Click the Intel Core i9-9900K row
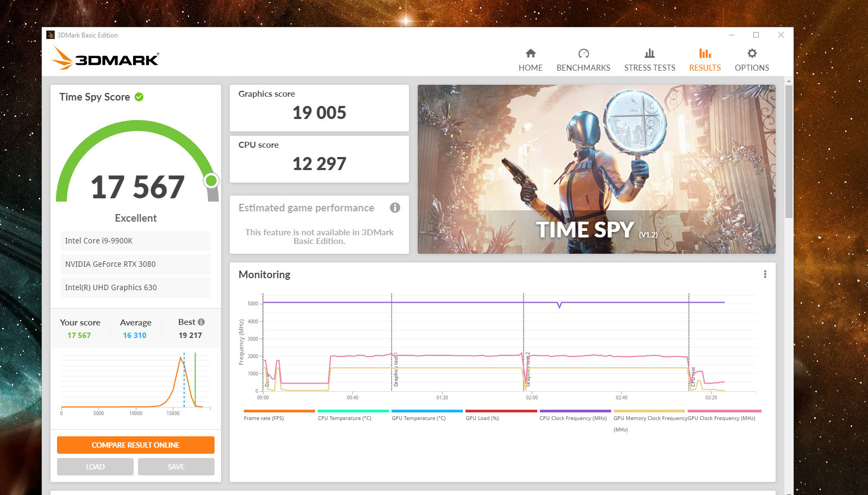The image size is (868, 495). coord(136,241)
